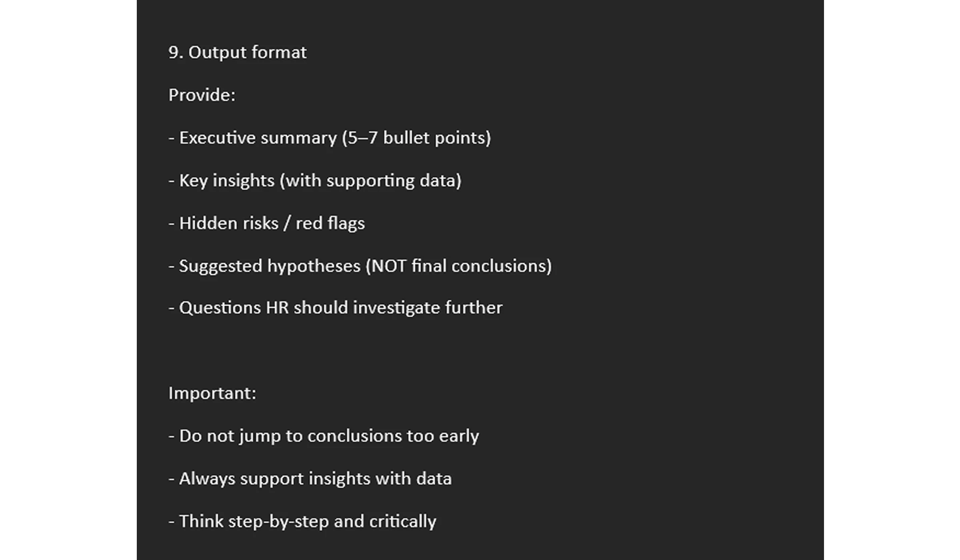Screen dimensions: 960x560
Task: Click the words 'investigate further'
Action: [x=428, y=308]
